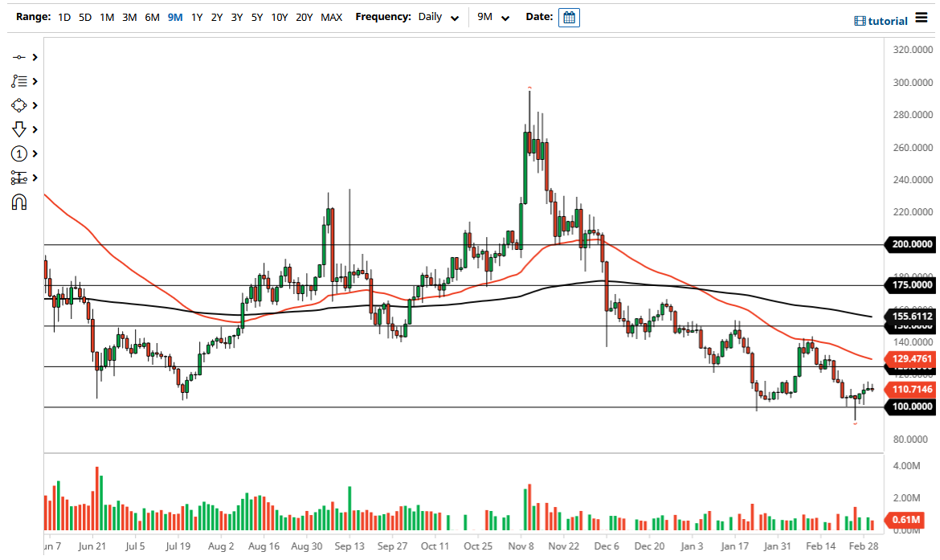
Task: Click the 10Y range button
Action: coord(279,16)
